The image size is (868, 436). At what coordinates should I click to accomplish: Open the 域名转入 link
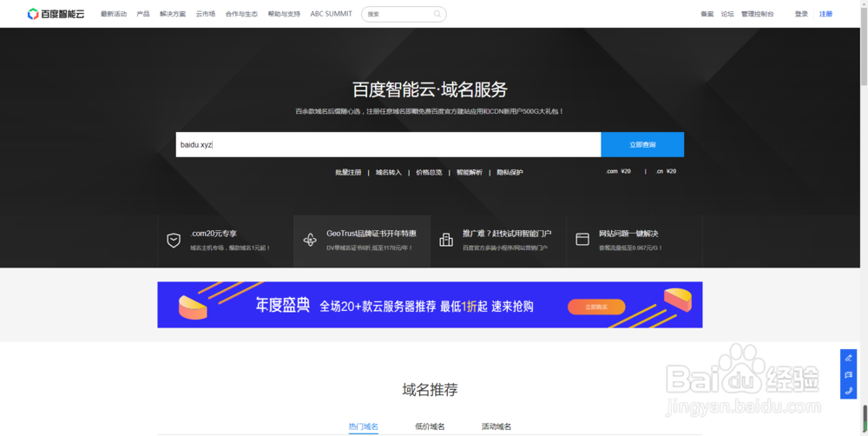[x=389, y=172]
